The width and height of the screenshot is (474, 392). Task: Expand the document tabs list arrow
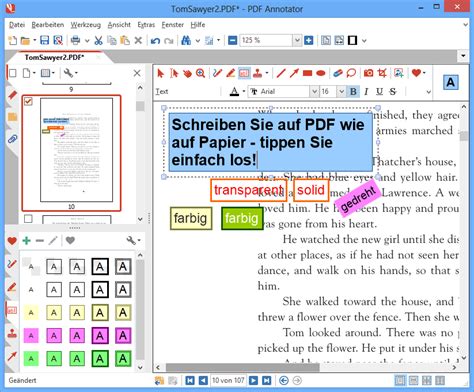click(463, 56)
